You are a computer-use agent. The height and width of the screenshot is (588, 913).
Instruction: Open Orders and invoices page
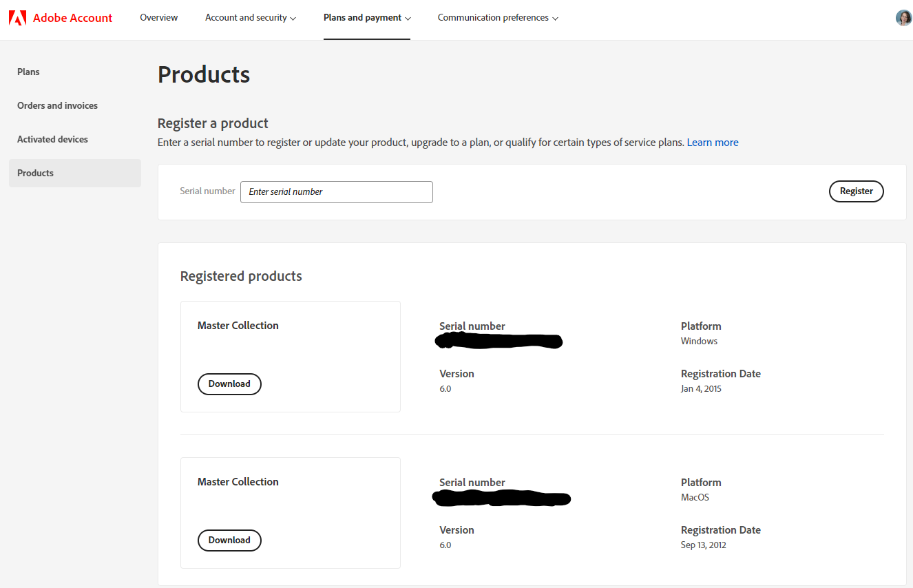pyautogui.click(x=75, y=105)
